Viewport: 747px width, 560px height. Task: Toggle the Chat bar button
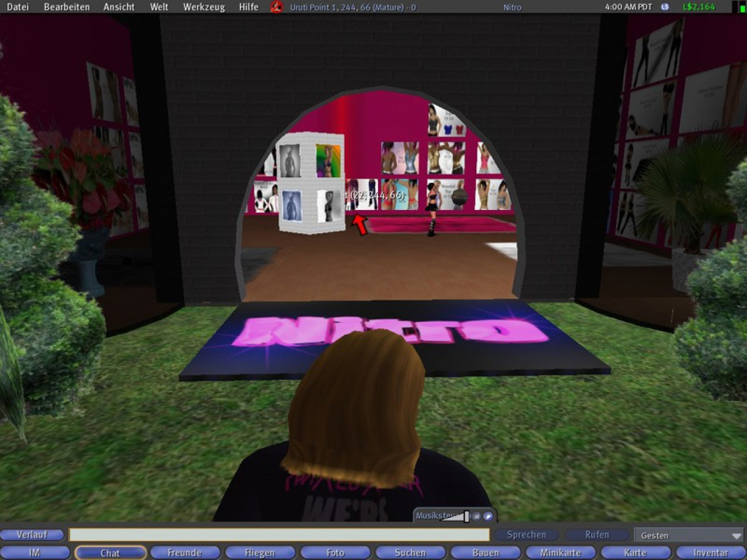point(110,552)
